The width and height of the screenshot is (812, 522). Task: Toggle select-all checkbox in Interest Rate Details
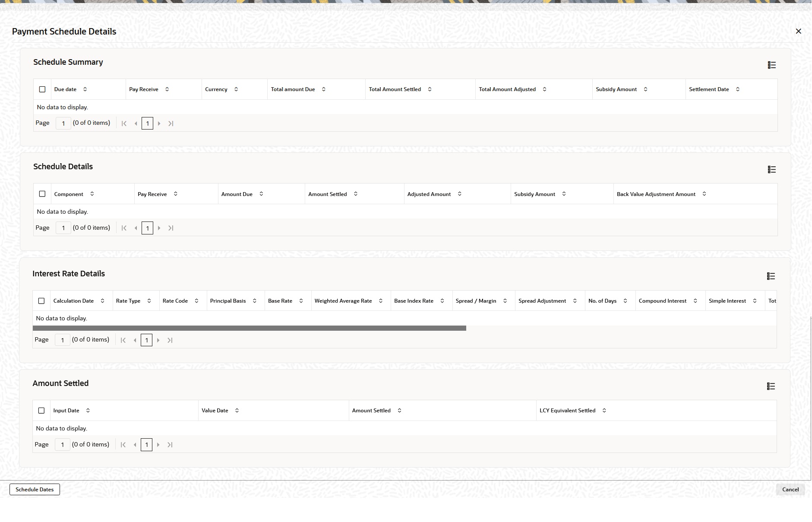coord(41,301)
